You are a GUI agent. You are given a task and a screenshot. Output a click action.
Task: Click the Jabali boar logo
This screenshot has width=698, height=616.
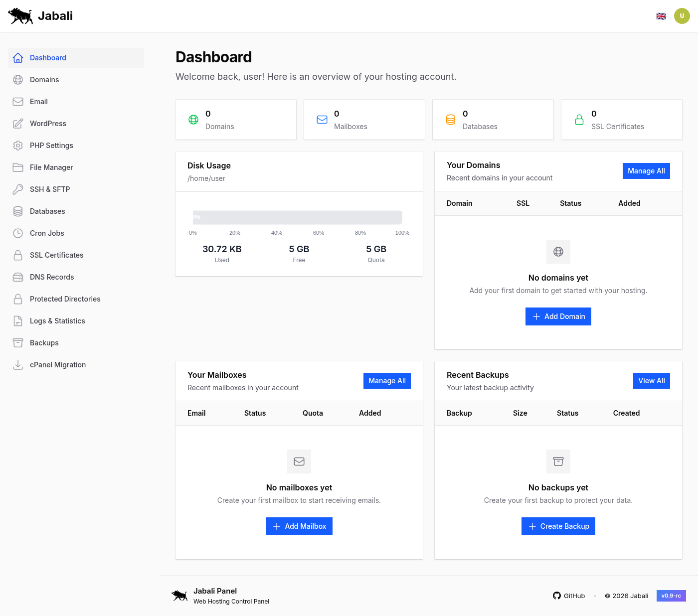click(20, 15)
